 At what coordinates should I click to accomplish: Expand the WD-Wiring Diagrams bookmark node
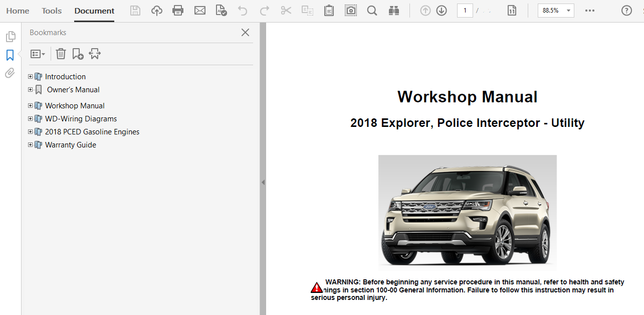tap(31, 119)
